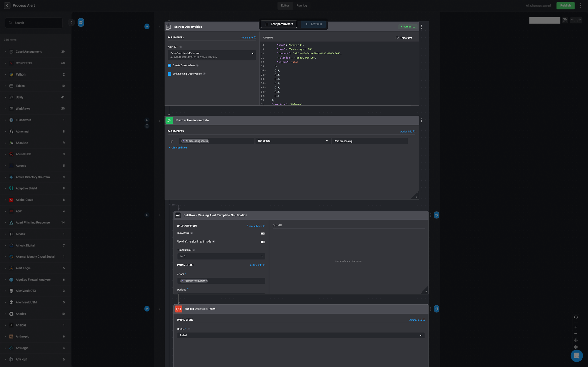Toggle Use draft version in edit mode
The height and width of the screenshot is (367, 588).
coord(263,242)
